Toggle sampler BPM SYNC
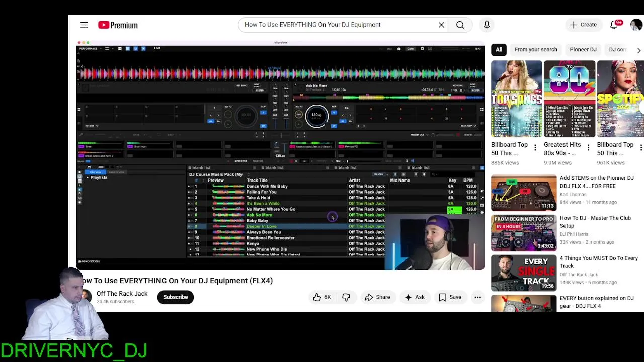The height and width of the screenshot is (362, 644). [241, 161]
